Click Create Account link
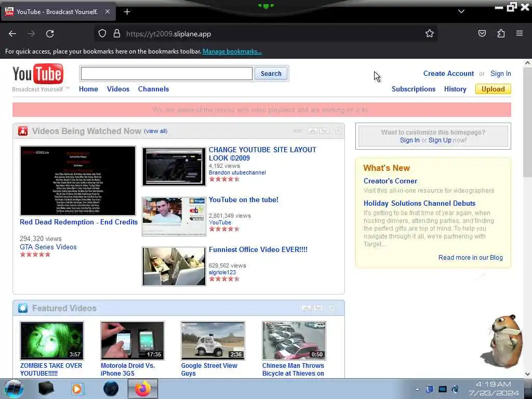Screen dimensions: 532x399 448,73
